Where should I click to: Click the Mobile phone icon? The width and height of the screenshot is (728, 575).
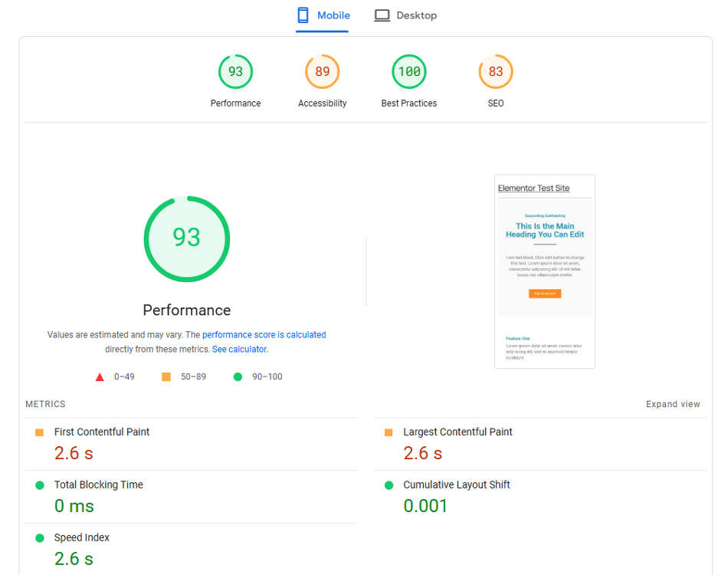click(x=303, y=15)
